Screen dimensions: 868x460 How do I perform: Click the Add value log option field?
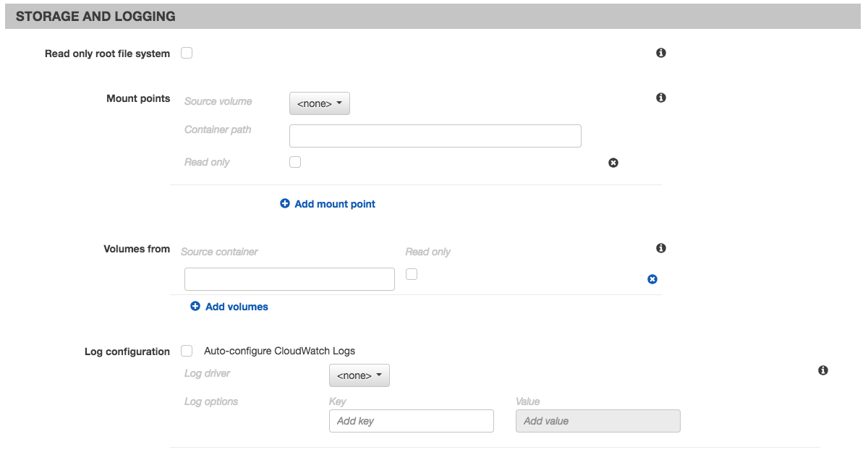click(597, 421)
